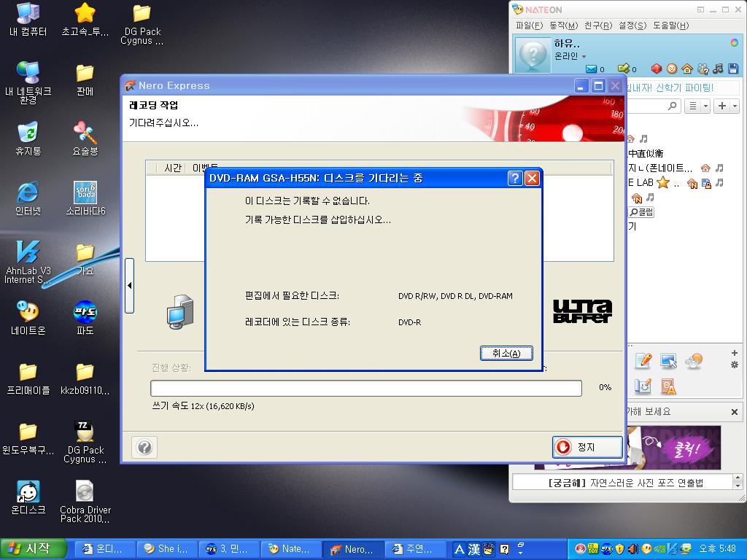
Task: Click the search magnifier in NateOn friend search
Action: [x=672, y=106]
